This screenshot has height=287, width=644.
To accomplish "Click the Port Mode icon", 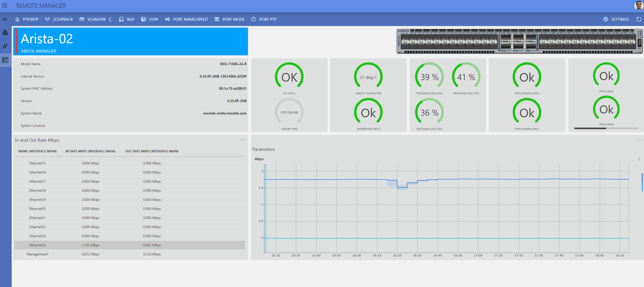I will coord(217,19).
